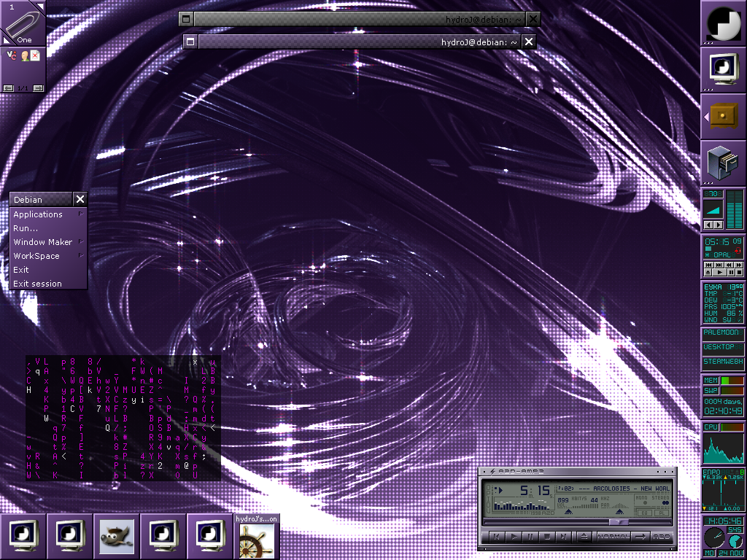
Task: Pause playback in the A2D-AMP2 player
Action: (529, 537)
